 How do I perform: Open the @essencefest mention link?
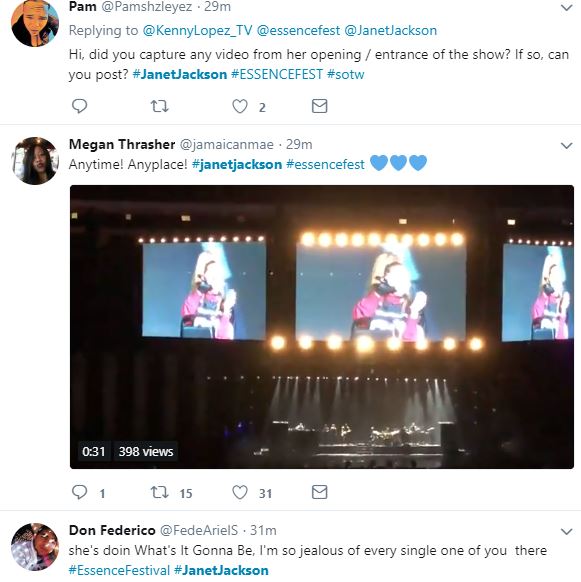click(298, 30)
